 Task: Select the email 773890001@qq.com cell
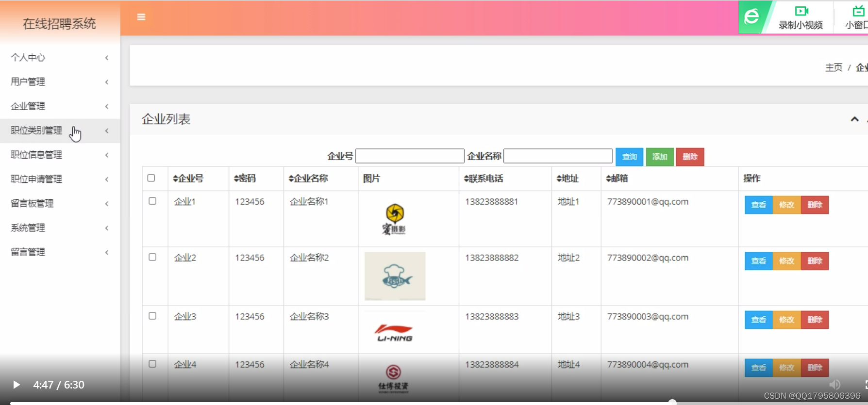point(648,202)
